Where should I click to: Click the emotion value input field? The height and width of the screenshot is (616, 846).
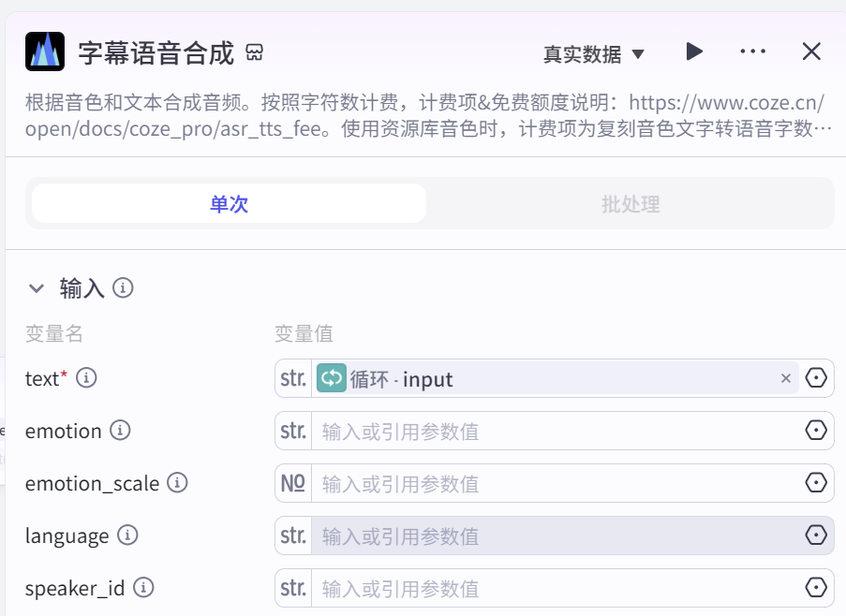click(x=556, y=431)
